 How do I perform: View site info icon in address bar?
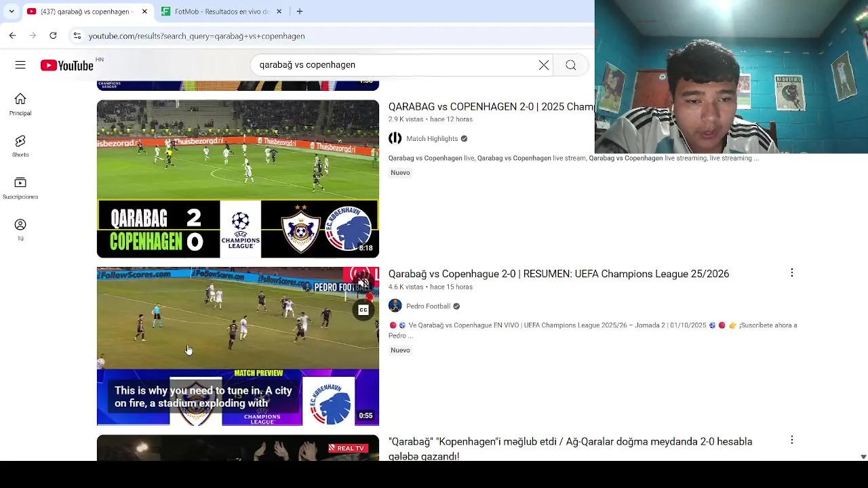77,36
